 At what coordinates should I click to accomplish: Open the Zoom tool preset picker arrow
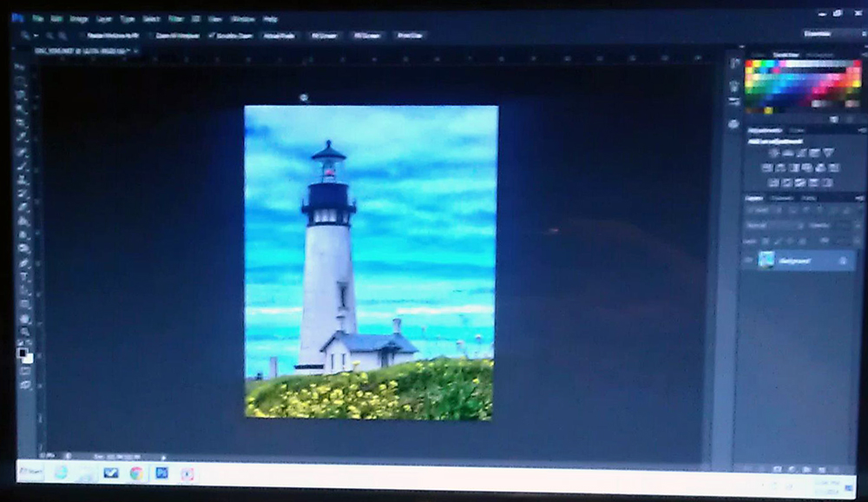(36, 36)
